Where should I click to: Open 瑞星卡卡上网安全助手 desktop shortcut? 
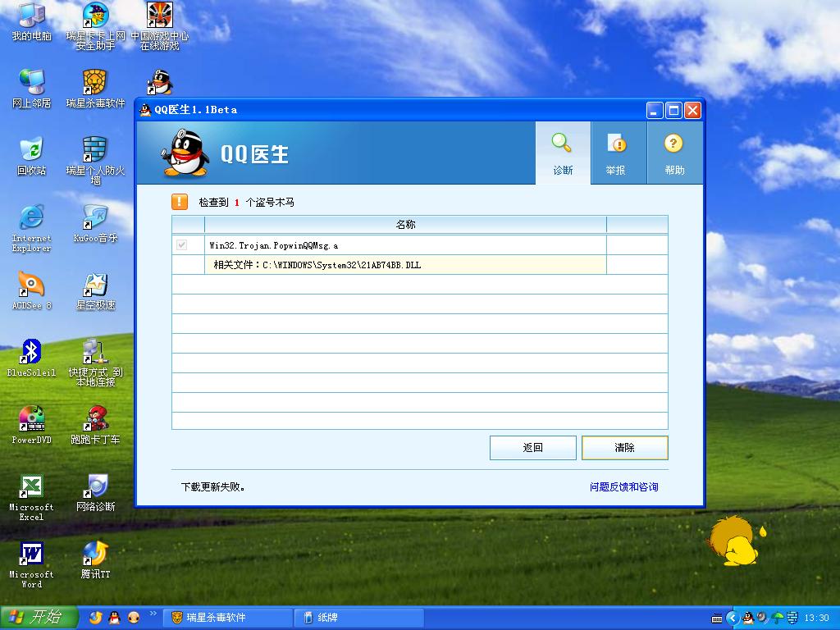95,25
